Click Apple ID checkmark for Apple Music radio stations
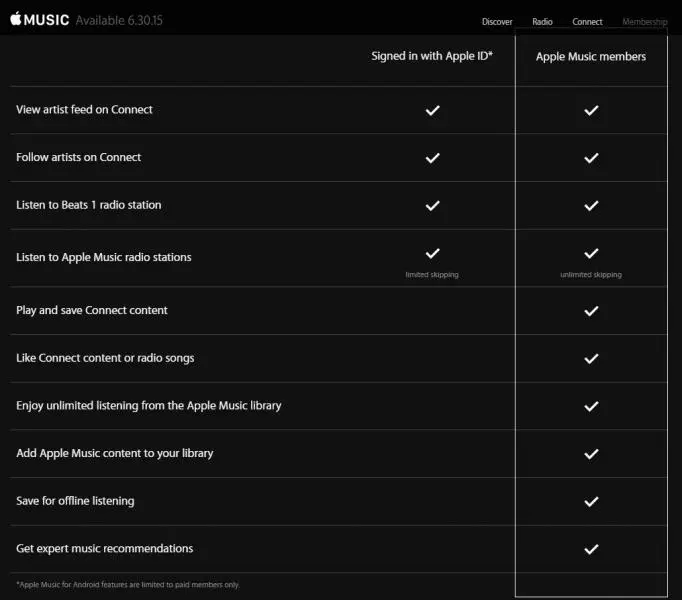The image size is (682, 600). point(433,253)
